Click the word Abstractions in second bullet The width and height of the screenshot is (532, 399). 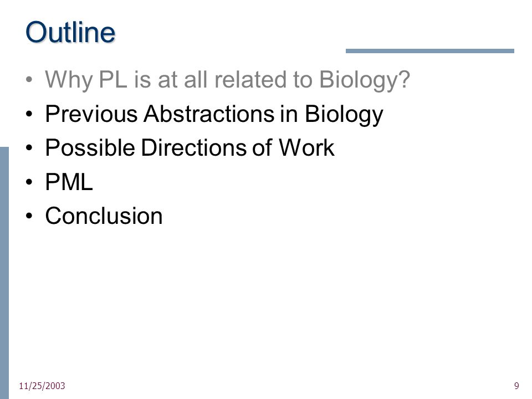coord(209,113)
